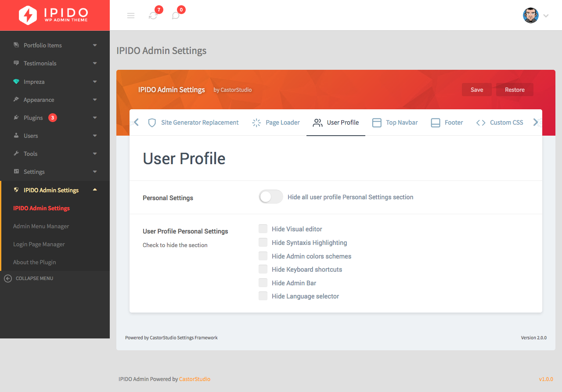Click the orange v1.0.0 footer text
This screenshot has width=562, height=392.
[x=546, y=379]
